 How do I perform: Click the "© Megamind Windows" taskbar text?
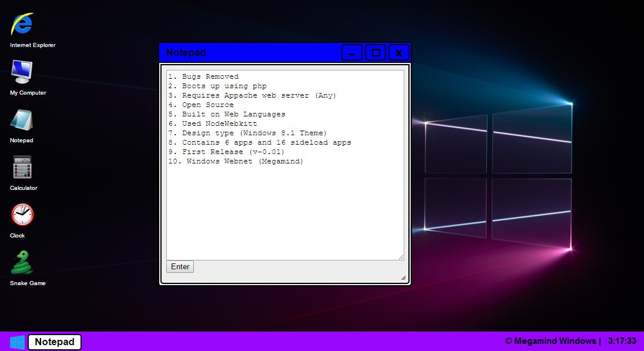[x=551, y=341]
